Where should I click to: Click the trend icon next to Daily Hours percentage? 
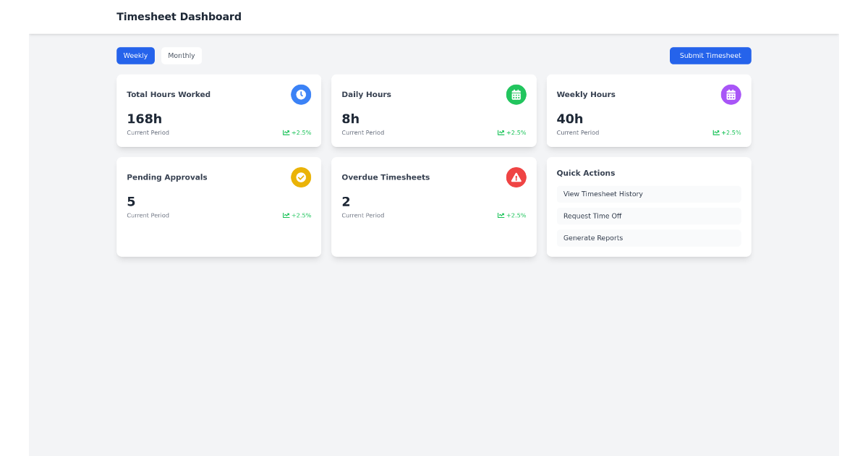[500, 132]
